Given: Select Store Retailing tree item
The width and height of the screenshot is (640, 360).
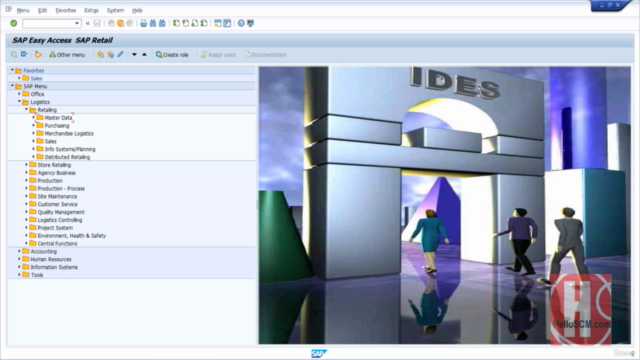Looking at the screenshot, I should tap(54, 165).
